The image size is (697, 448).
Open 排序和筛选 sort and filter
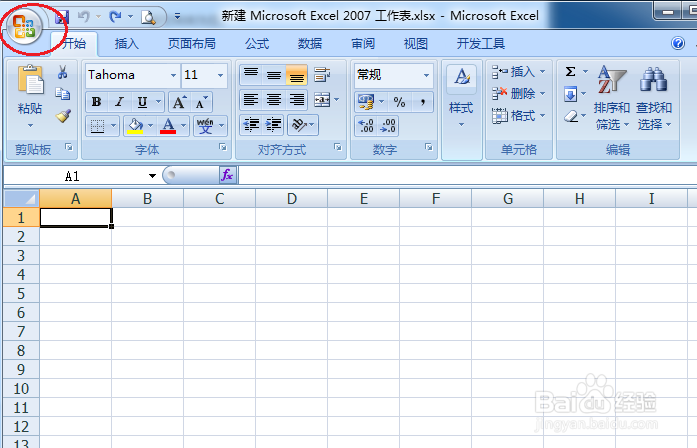(x=612, y=98)
